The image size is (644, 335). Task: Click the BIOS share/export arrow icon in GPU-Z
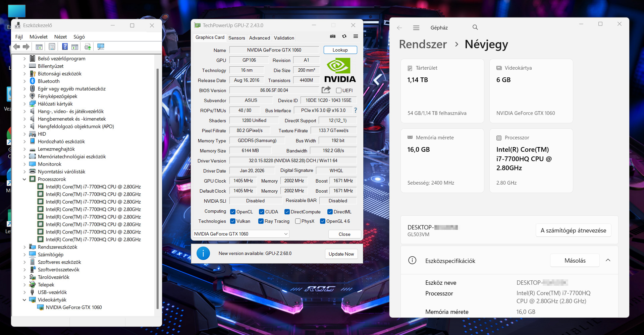[326, 90]
